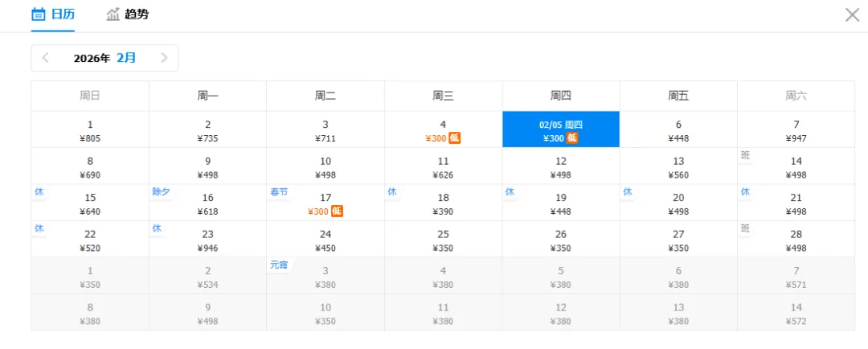Select February 1 priced ¥805

pos(90,129)
